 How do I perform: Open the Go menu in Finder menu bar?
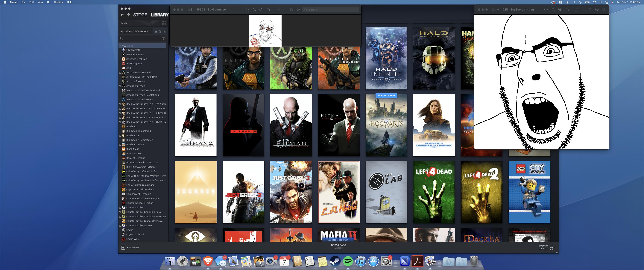(x=48, y=2)
